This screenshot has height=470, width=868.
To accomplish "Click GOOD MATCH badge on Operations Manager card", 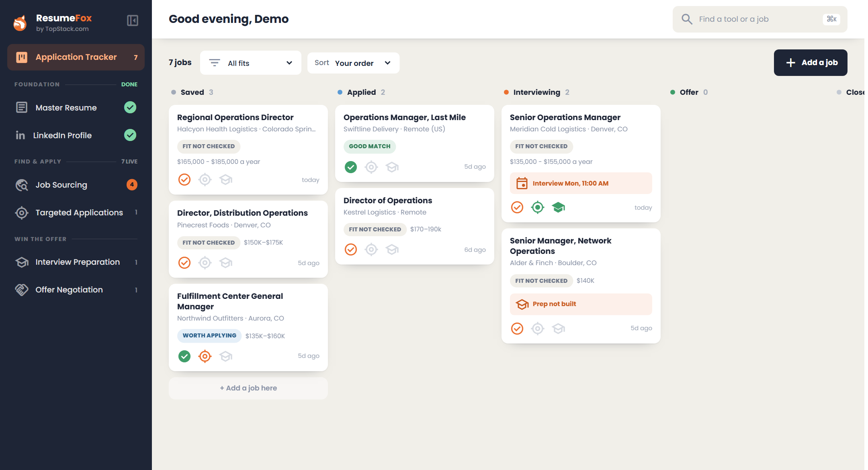I will click(370, 146).
